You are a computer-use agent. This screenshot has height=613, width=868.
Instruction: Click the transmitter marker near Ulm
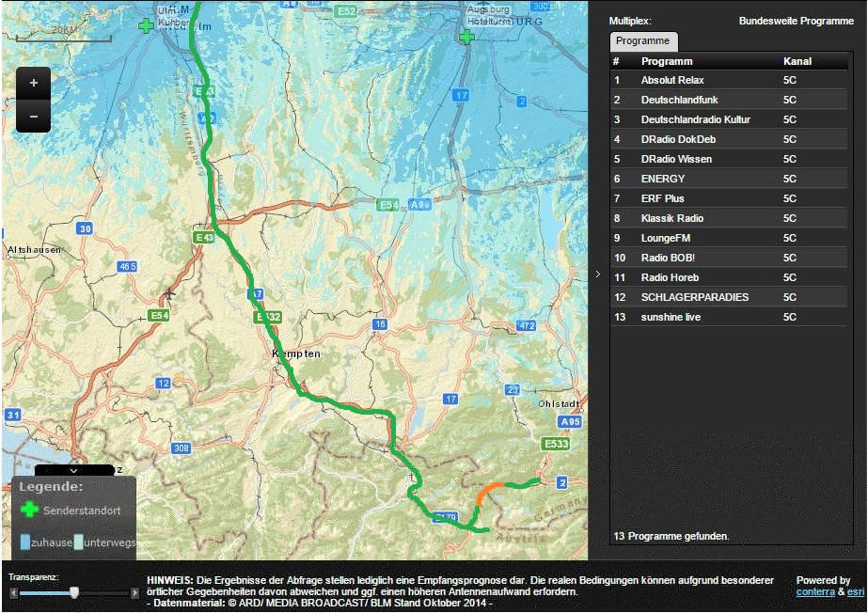coord(146,25)
